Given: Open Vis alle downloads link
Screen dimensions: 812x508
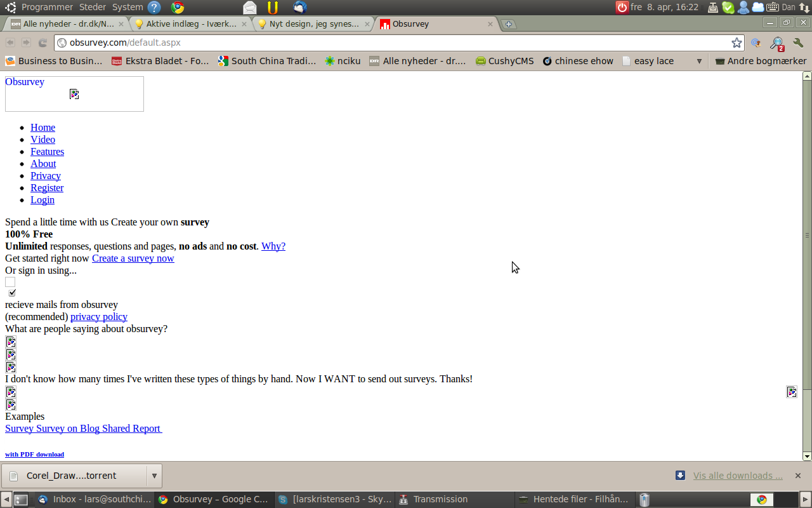Looking at the screenshot, I should pos(738,476).
